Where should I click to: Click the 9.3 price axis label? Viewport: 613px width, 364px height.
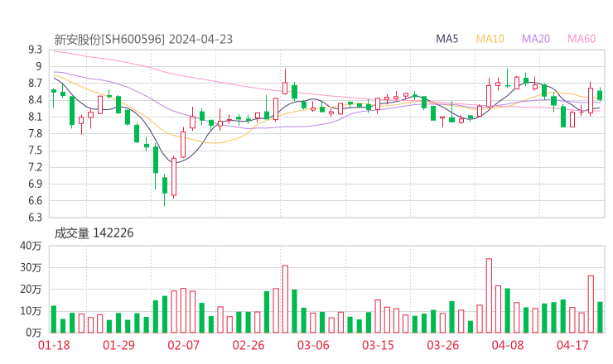35,50
